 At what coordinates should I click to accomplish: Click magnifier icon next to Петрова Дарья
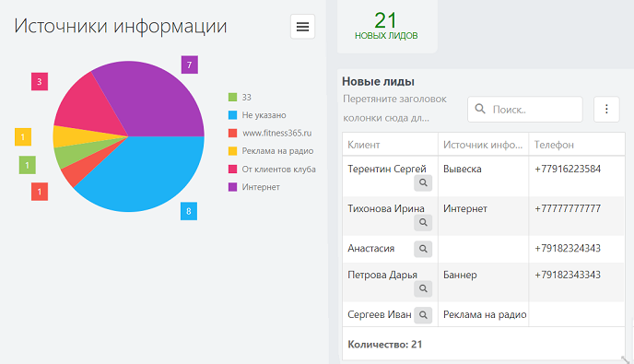point(423,288)
